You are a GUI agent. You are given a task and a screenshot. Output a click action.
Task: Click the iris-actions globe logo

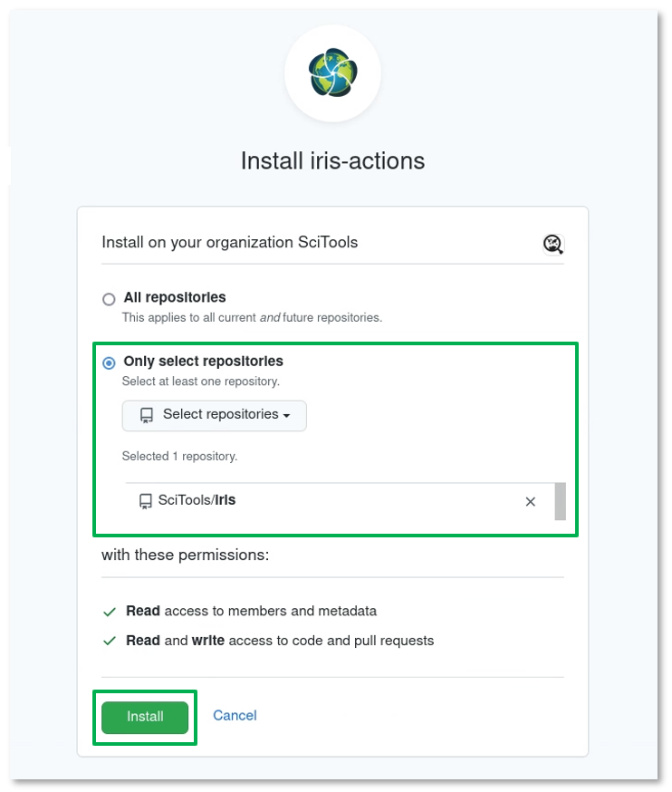[332, 73]
